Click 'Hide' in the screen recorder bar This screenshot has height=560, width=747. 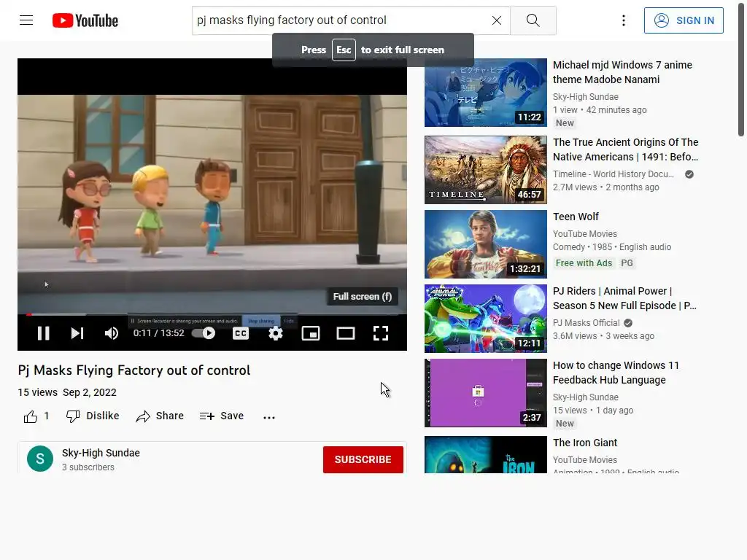(289, 321)
